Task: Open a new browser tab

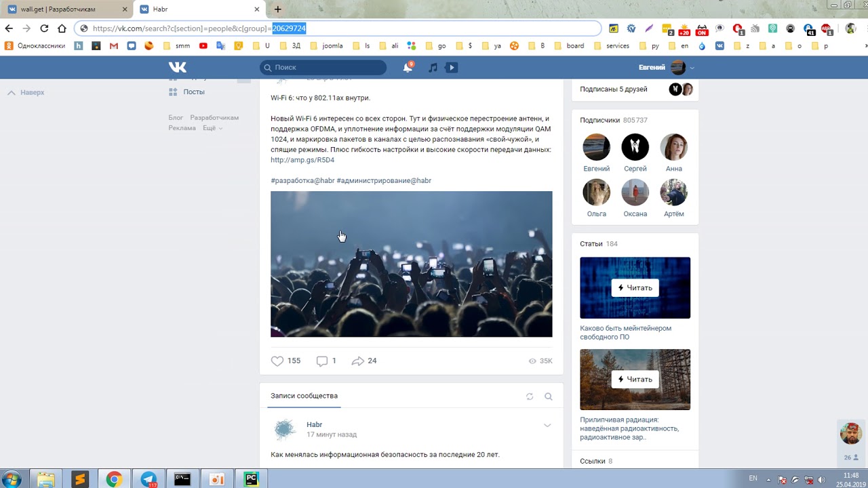Action: 277,9
